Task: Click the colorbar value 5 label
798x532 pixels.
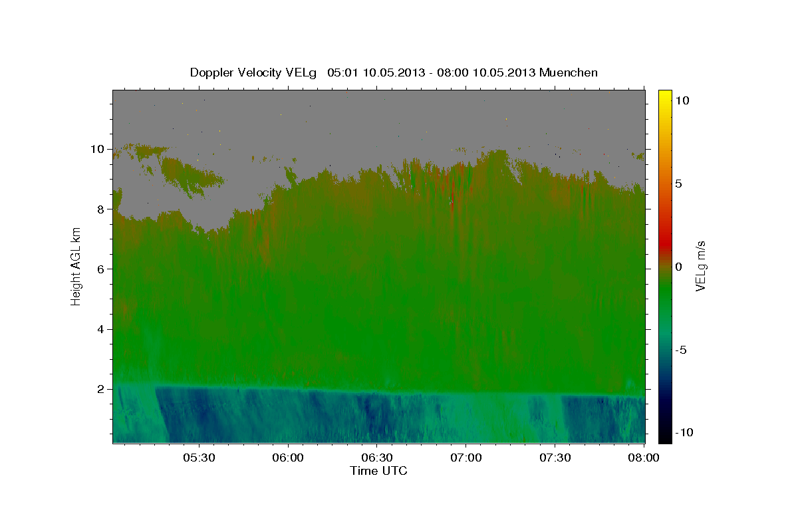Action: point(679,183)
